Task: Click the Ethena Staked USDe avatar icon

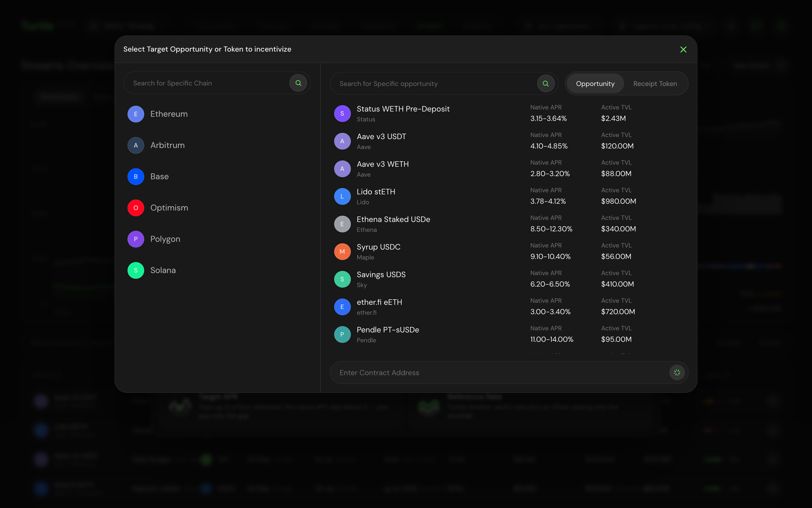Action: pyautogui.click(x=342, y=224)
